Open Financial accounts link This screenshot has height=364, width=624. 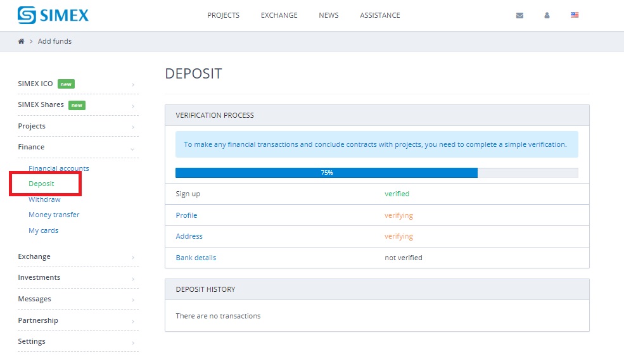click(58, 168)
